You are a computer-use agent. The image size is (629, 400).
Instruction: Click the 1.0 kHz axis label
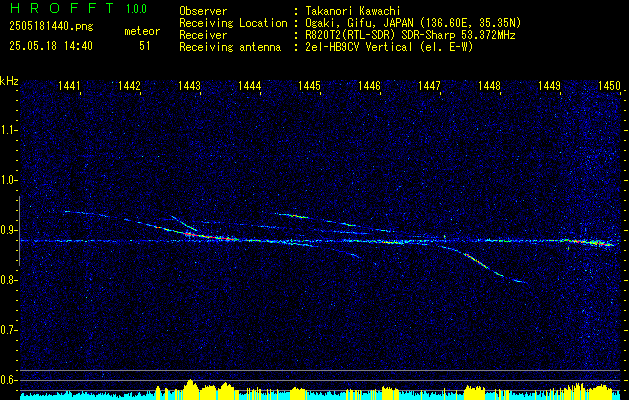[8, 180]
